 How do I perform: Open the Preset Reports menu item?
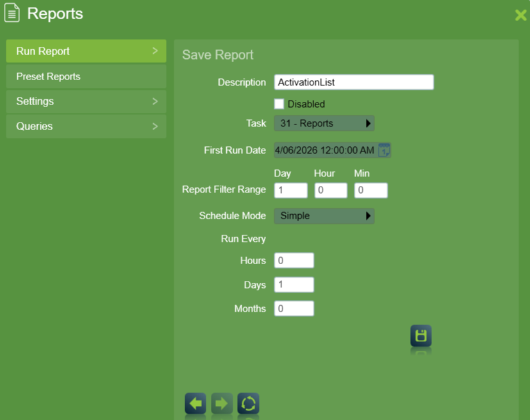coord(86,76)
